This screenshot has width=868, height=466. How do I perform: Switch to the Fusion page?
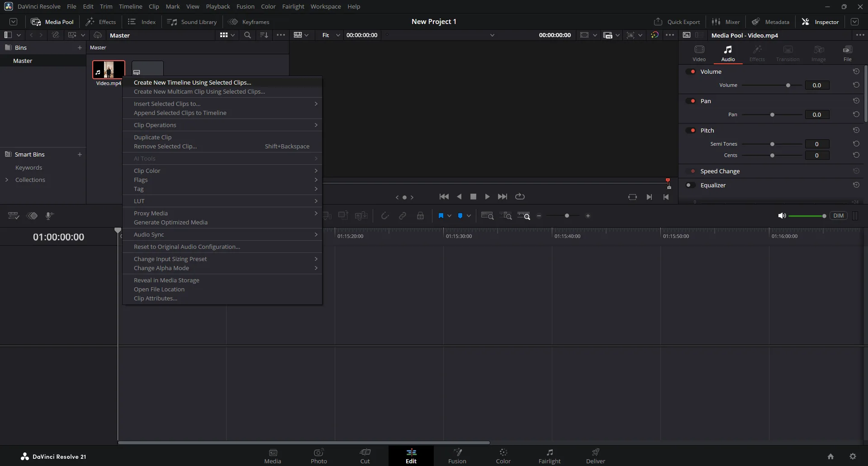(457, 456)
